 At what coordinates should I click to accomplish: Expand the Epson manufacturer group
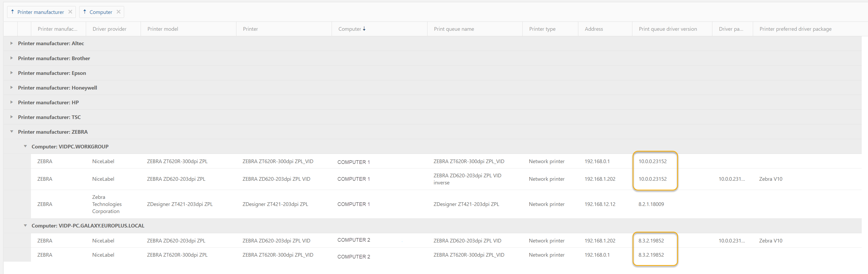point(12,73)
